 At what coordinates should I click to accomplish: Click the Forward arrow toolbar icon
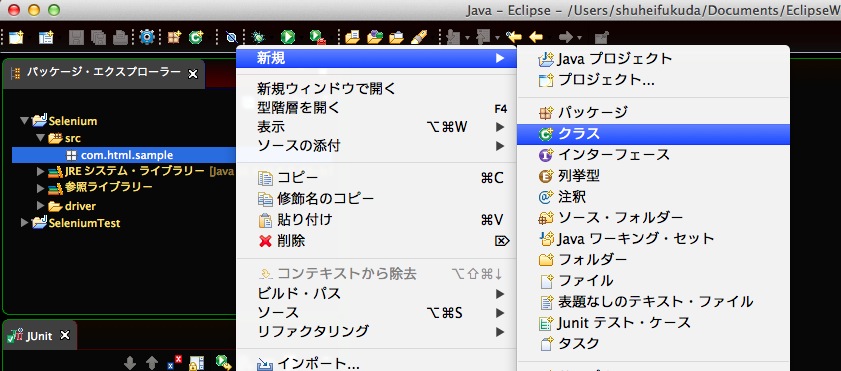tap(565, 37)
